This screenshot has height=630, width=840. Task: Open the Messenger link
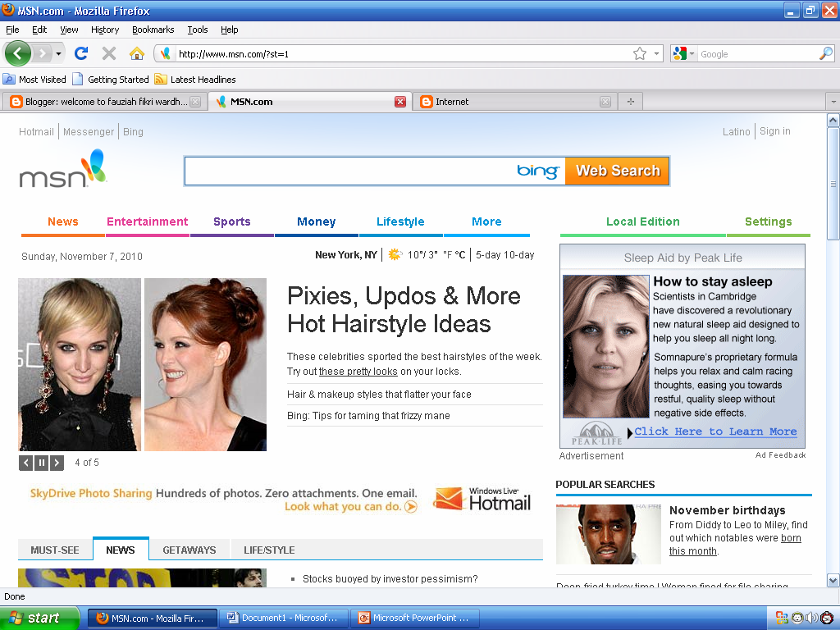[x=89, y=132]
